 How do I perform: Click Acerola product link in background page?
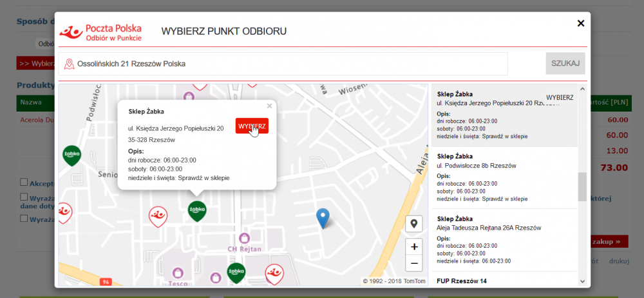tap(37, 120)
